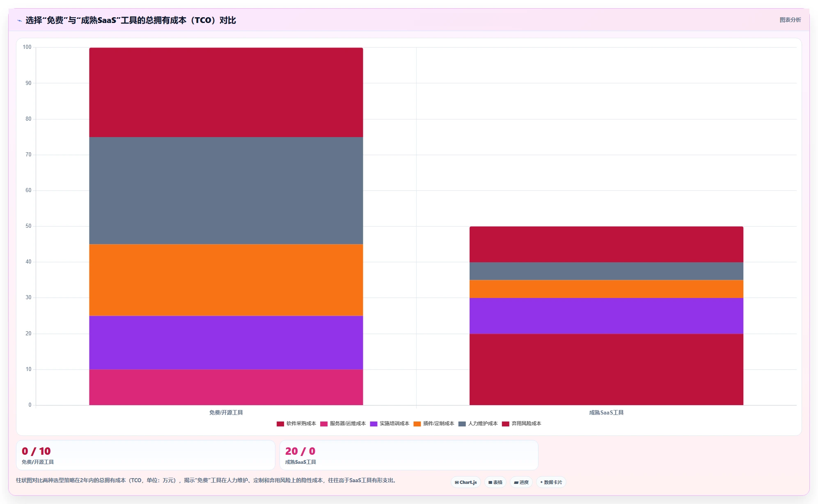Click the 0 / 10 免费/开源工具 data card

[145, 455]
